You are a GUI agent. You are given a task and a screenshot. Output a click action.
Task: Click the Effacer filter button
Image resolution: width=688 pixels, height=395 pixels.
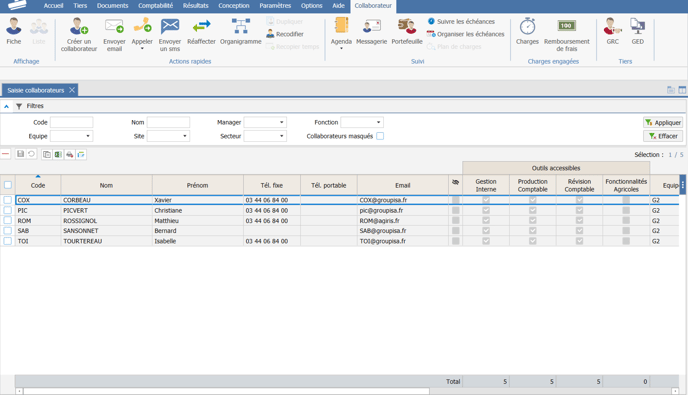coord(663,136)
